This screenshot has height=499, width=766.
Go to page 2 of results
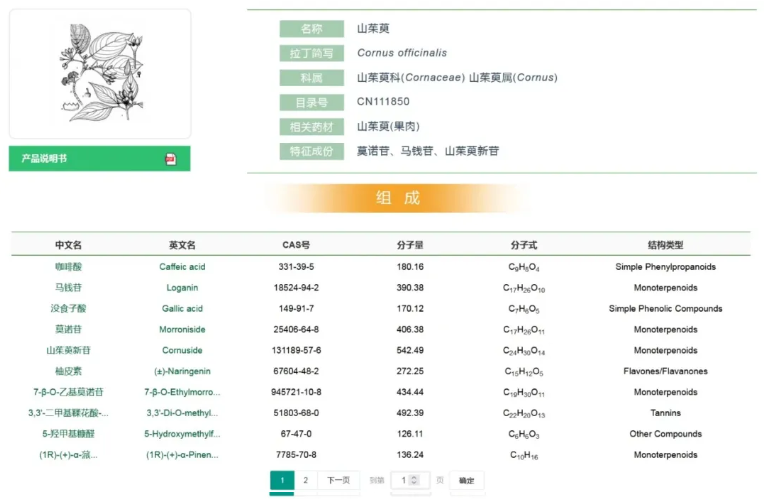coord(305,481)
